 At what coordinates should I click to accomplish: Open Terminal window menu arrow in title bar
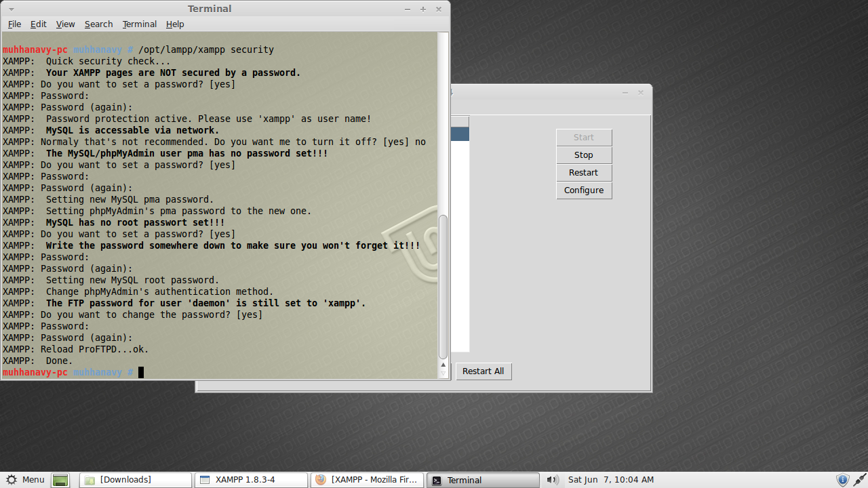pos(12,9)
